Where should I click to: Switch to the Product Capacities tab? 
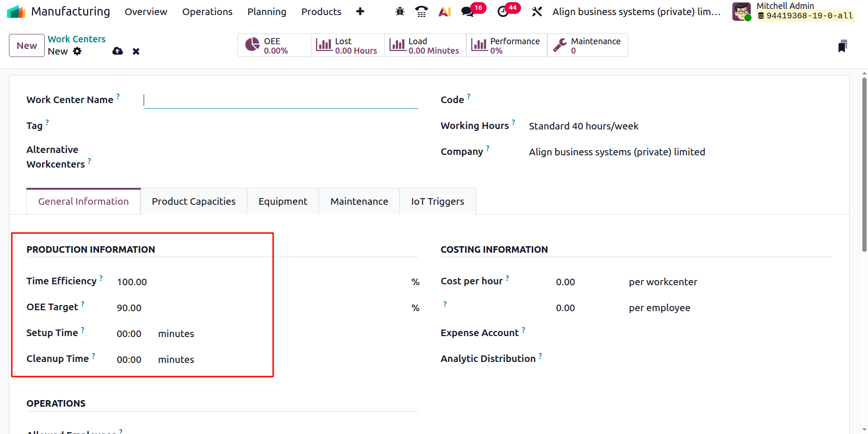pyautogui.click(x=194, y=201)
